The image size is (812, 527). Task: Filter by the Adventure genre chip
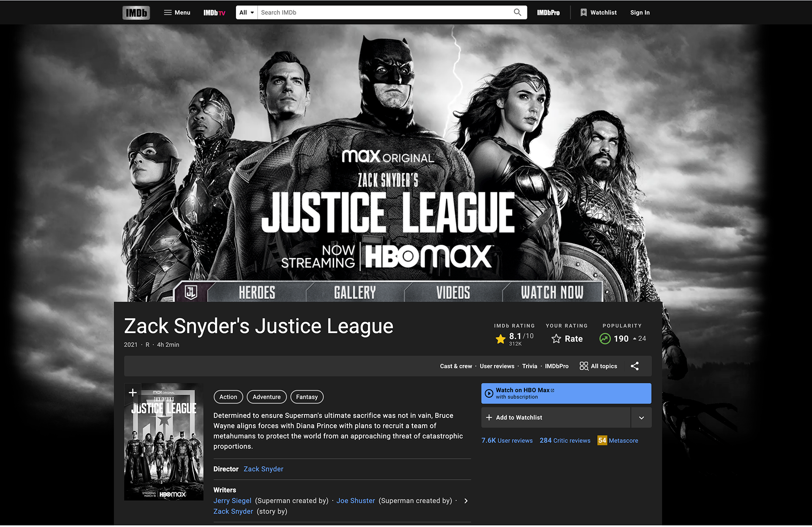tap(266, 397)
